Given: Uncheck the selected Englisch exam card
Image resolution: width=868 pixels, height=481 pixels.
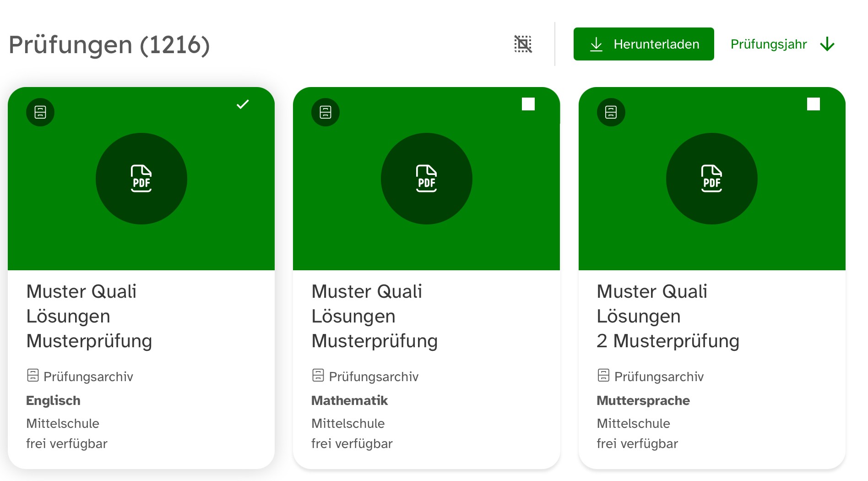Looking at the screenshot, I should pos(243,104).
